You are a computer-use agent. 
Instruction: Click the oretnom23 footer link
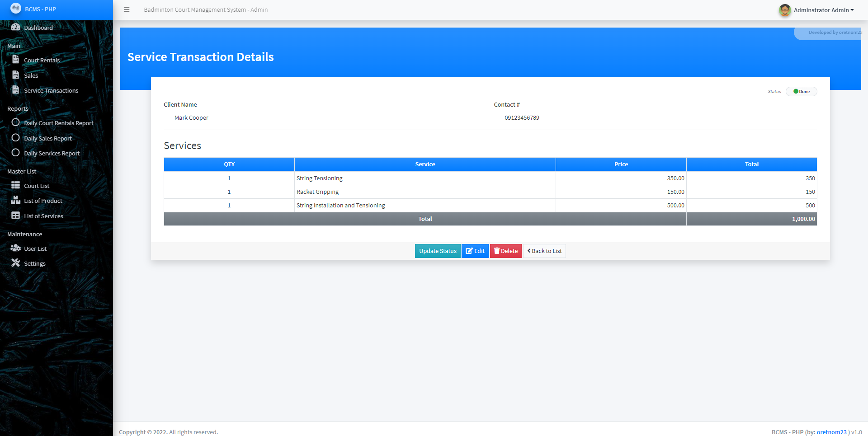[831, 432]
